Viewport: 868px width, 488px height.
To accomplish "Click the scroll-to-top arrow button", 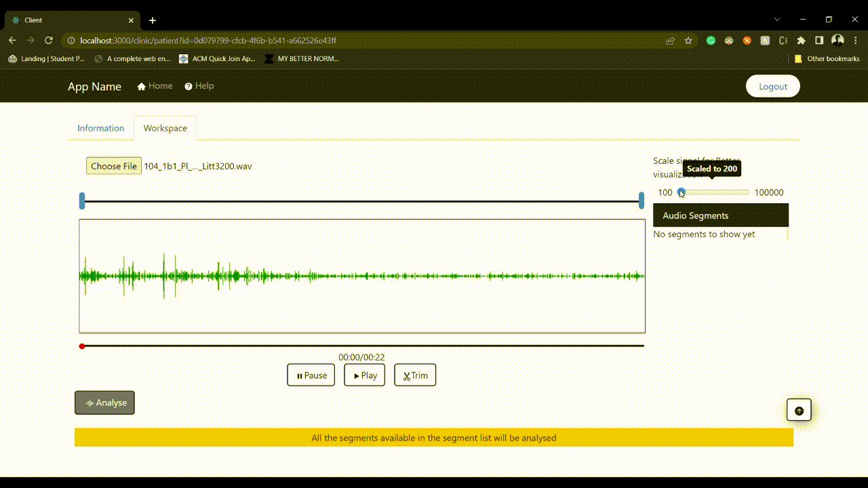I will coord(799,410).
